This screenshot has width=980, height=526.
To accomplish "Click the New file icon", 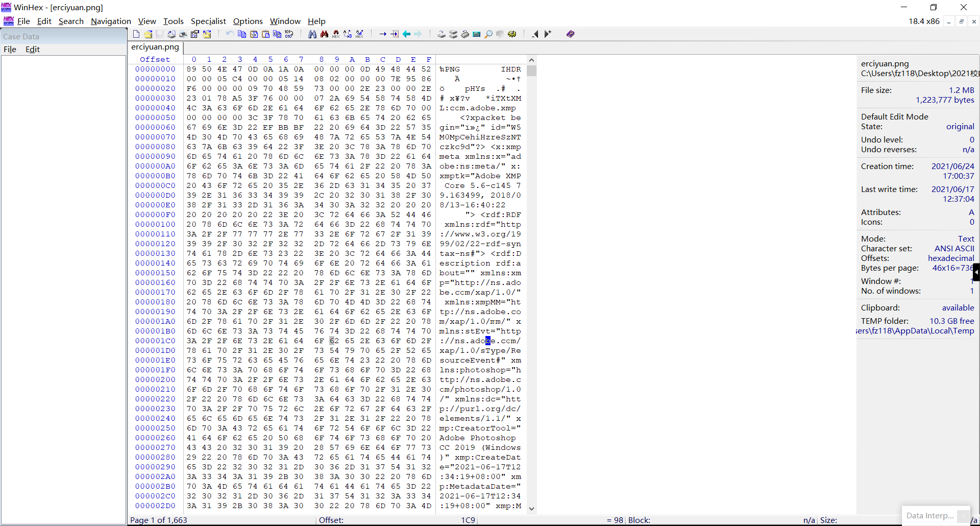I will tap(136, 34).
